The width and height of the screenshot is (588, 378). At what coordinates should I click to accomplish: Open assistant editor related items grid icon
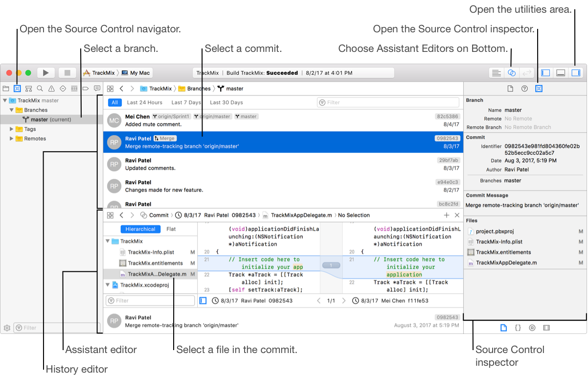(110, 215)
